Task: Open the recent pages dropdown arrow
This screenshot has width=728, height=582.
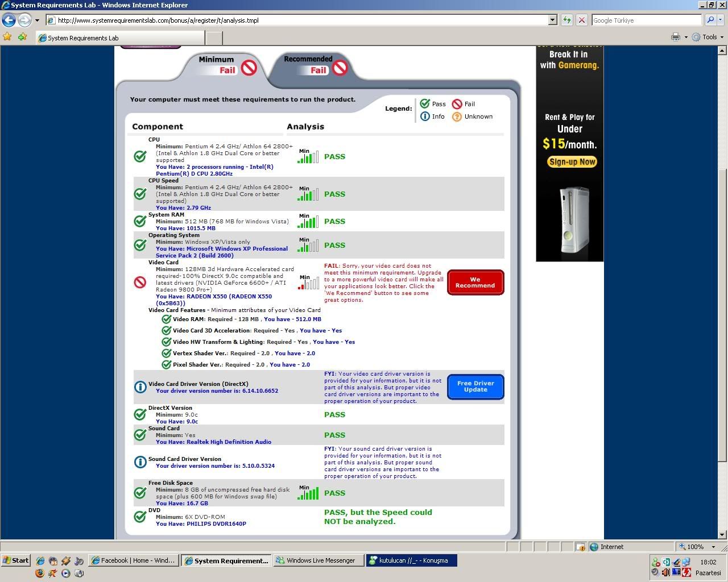Action: click(37, 20)
